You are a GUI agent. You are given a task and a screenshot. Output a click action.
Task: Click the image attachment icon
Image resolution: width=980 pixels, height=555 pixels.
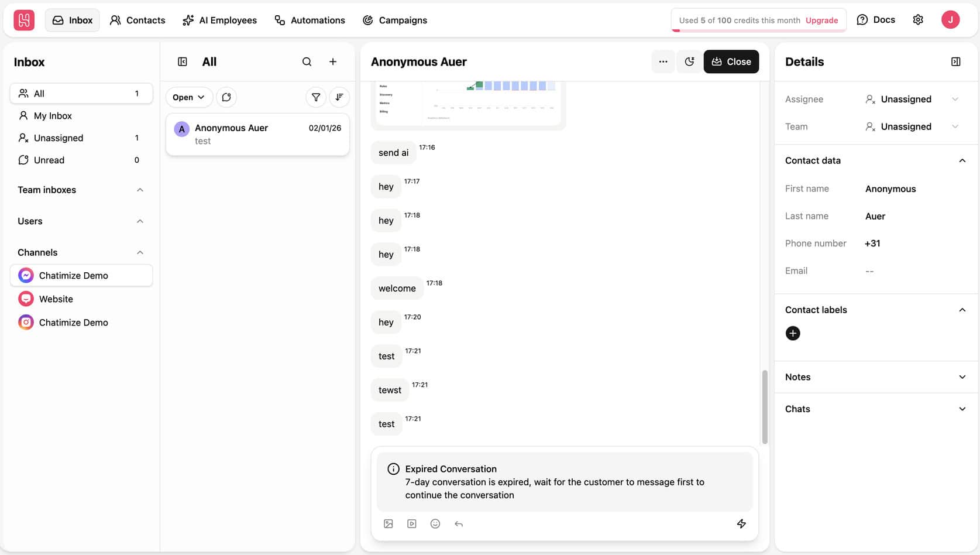pyautogui.click(x=388, y=524)
